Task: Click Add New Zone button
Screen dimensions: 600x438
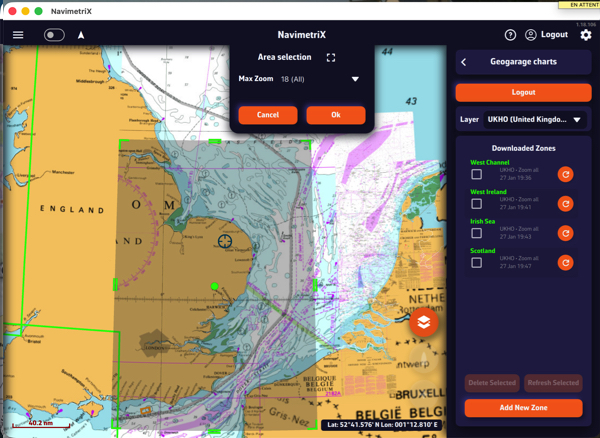Action: click(523, 408)
